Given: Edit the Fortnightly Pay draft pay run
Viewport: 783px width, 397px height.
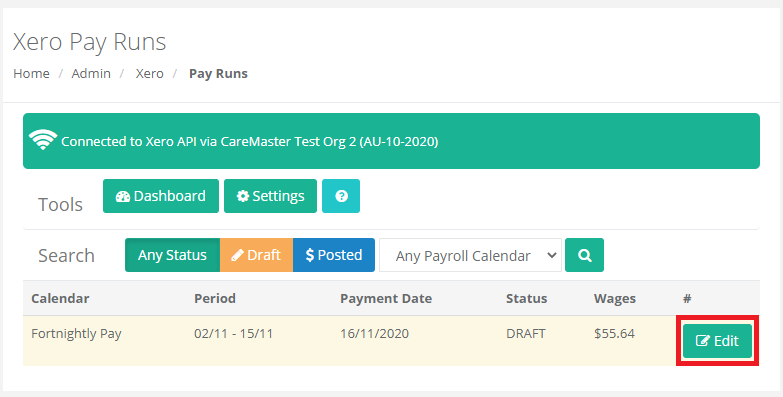Looking at the screenshot, I should tap(717, 341).
